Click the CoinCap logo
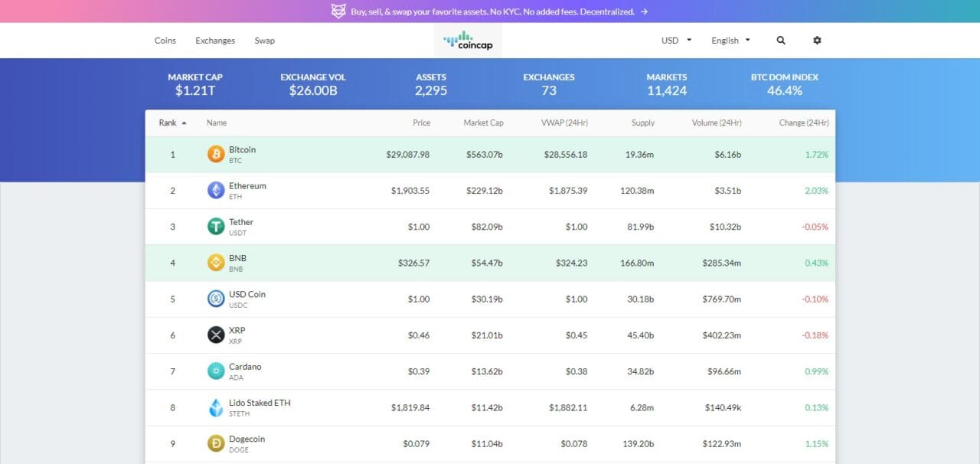This screenshot has width=980, height=464. point(468,40)
